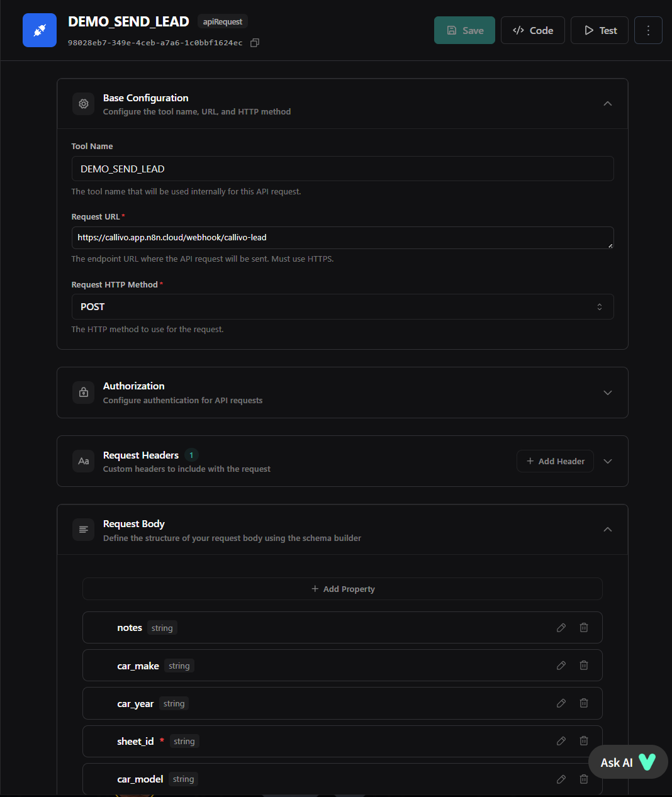672x797 pixels.
Task: Copy the tool ID to clipboard
Action: pyautogui.click(x=255, y=43)
